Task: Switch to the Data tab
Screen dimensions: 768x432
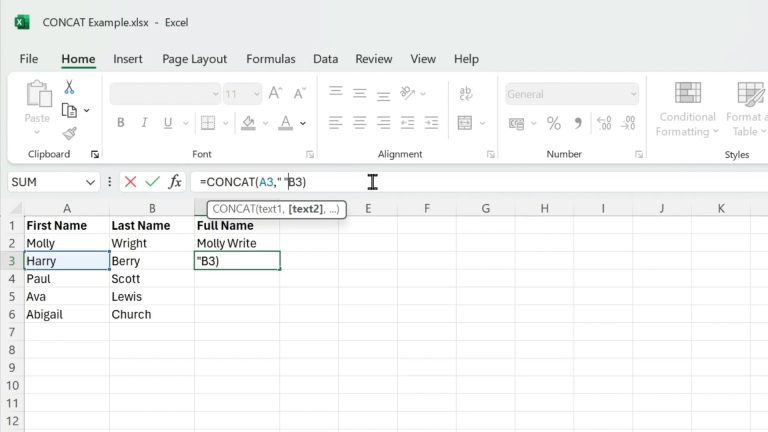Action: [x=326, y=59]
